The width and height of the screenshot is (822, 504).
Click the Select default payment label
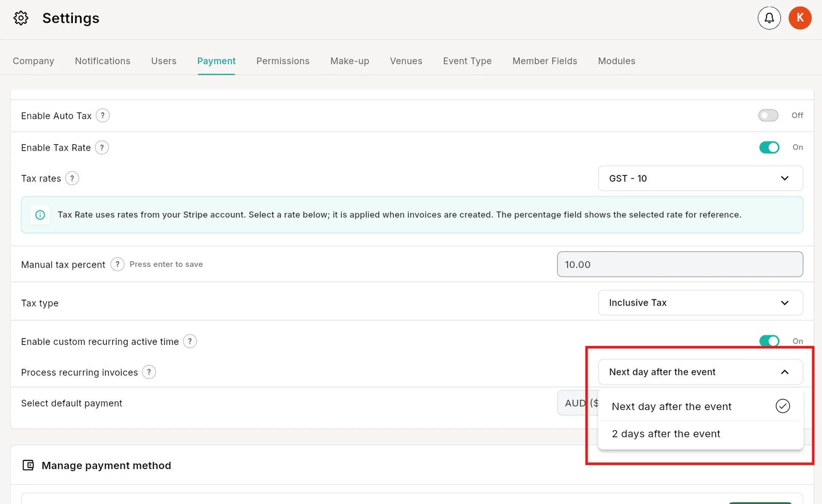click(x=72, y=403)
